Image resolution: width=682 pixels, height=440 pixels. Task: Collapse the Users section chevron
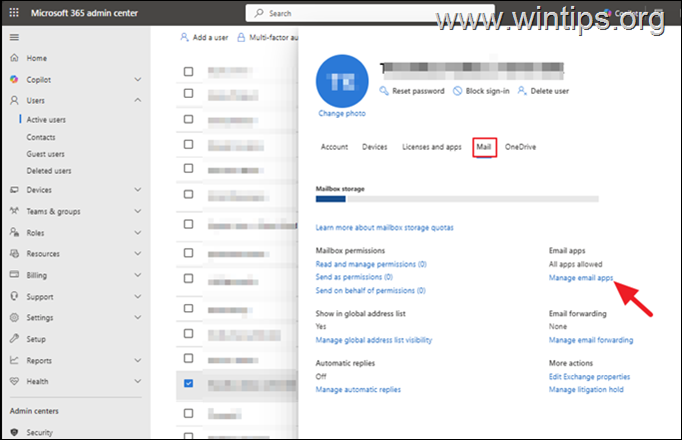(138, 100)
